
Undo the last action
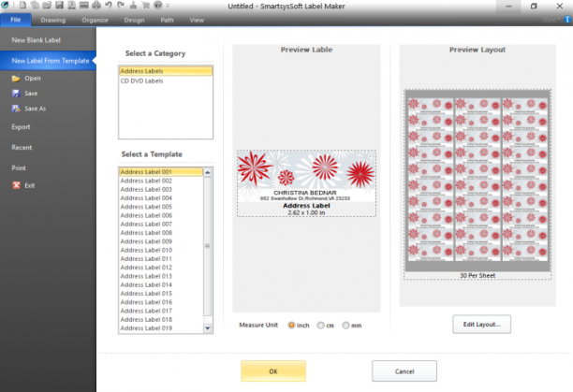[x=109, y=5]
